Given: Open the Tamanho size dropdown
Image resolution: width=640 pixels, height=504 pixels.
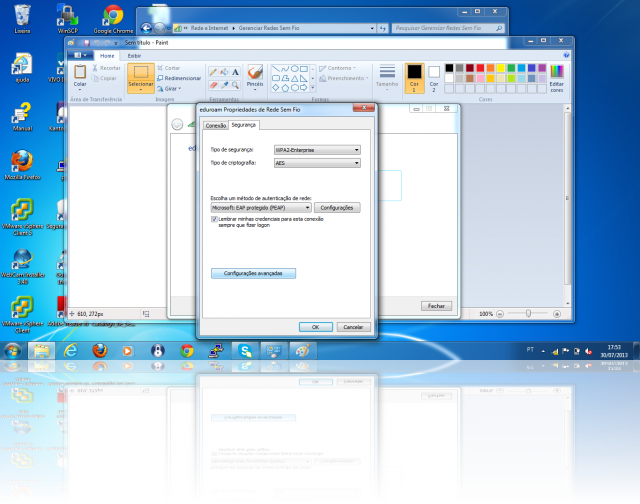Looking at the screenshot, I should coord(387,77).
